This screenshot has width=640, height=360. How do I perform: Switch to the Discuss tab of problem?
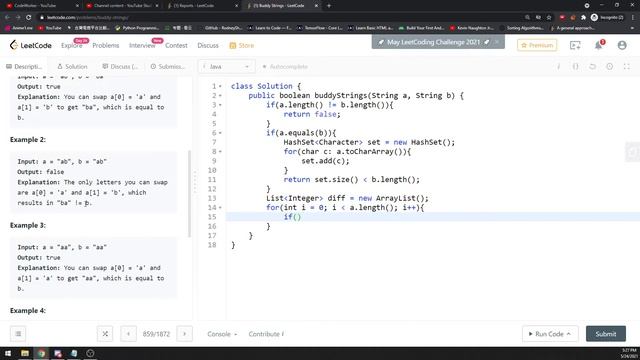coord(120,66)
